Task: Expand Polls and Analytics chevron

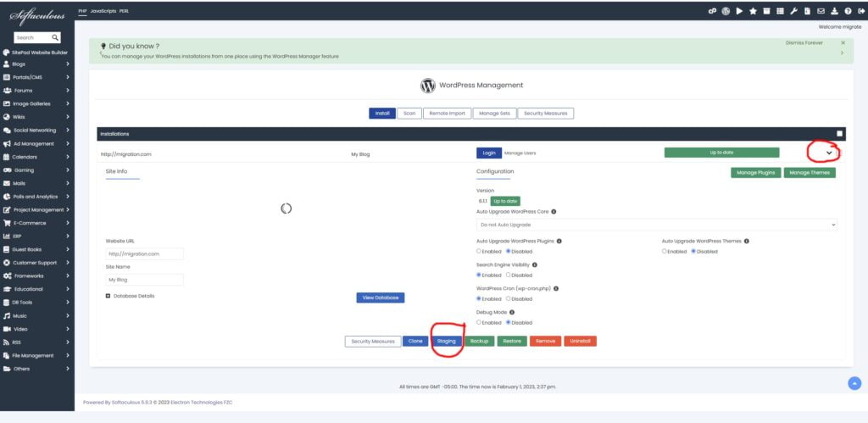Action: [x=68, y=197]
